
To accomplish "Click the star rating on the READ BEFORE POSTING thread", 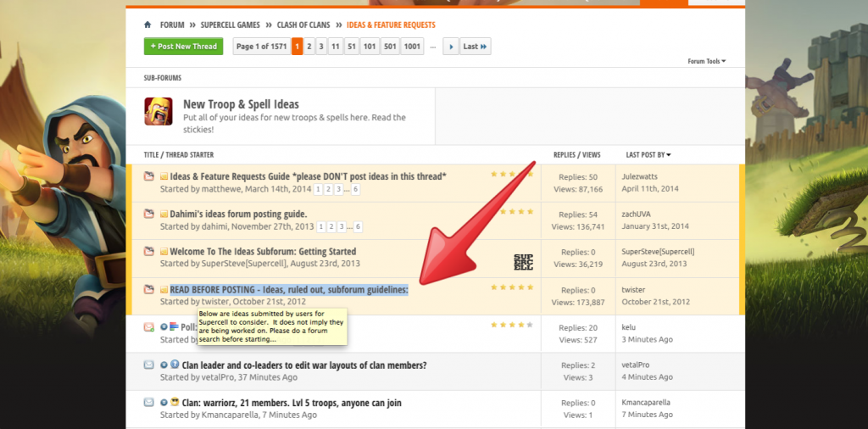I will pos(511,287).
